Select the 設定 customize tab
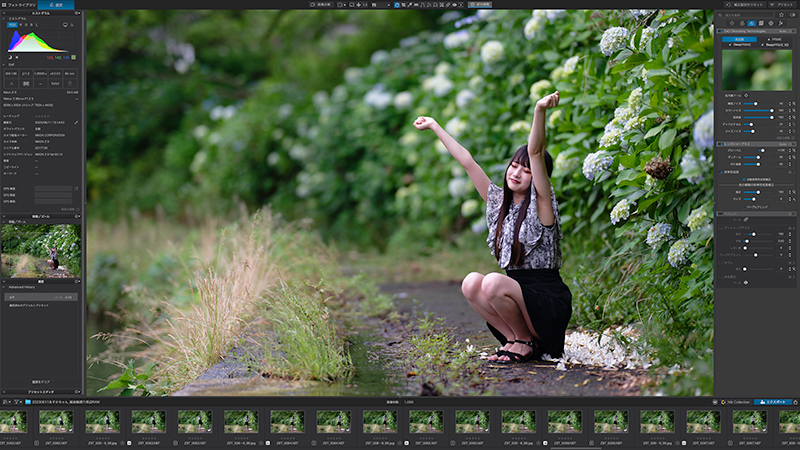The height and width of the screenshot is (450, 800). pos(56,5)
